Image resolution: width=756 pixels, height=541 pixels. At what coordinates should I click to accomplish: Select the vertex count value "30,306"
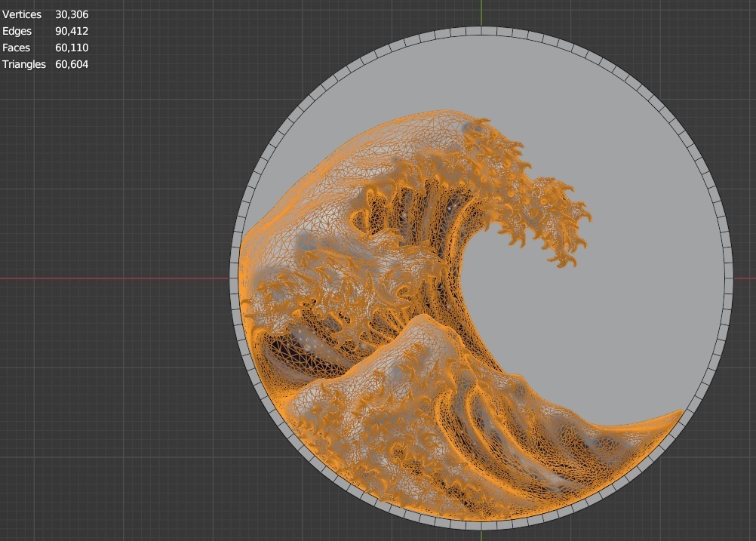click(72, 14)
